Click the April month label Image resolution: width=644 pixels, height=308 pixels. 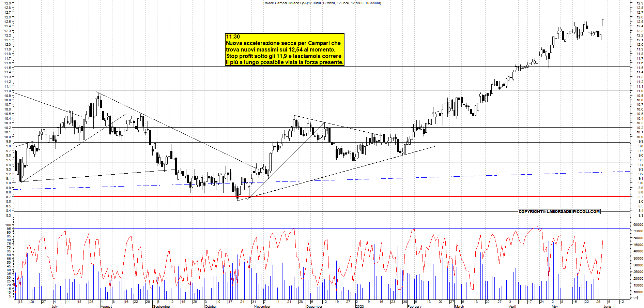click(512, 306)
